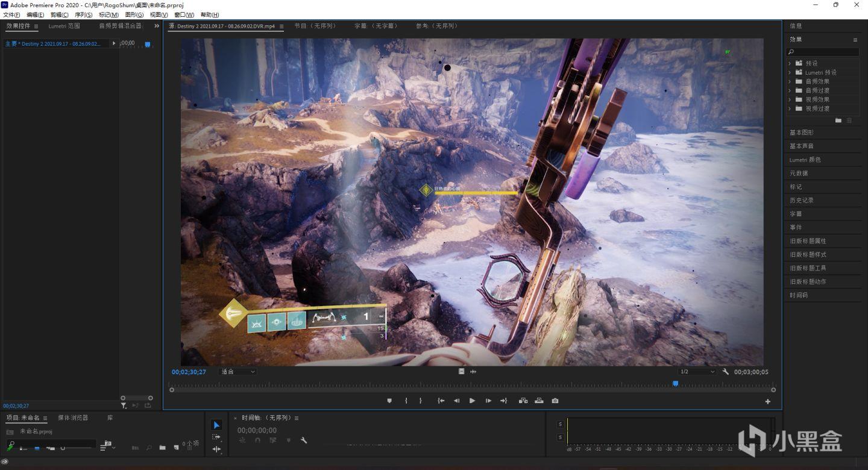Expand the 音频过渡 folder
The image size is (868, 470).
tap(790, 90)
